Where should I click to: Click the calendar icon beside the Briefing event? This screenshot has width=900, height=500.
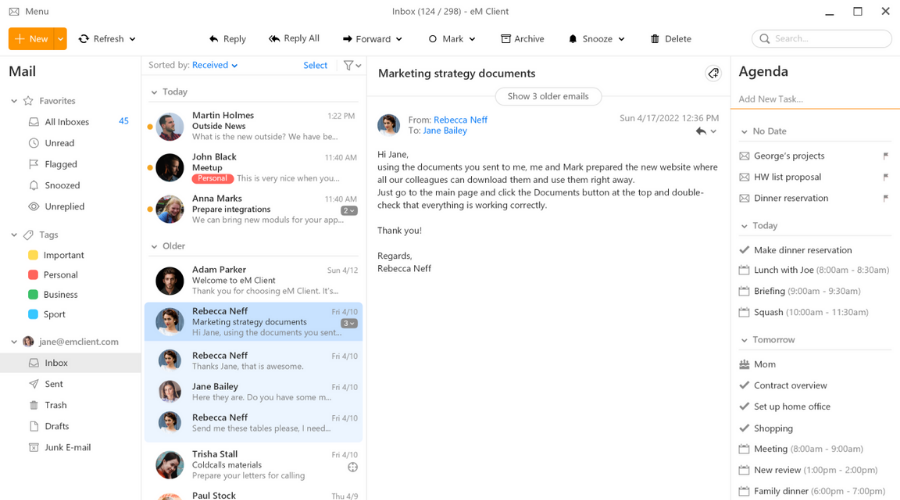click(x=744, y=291)
